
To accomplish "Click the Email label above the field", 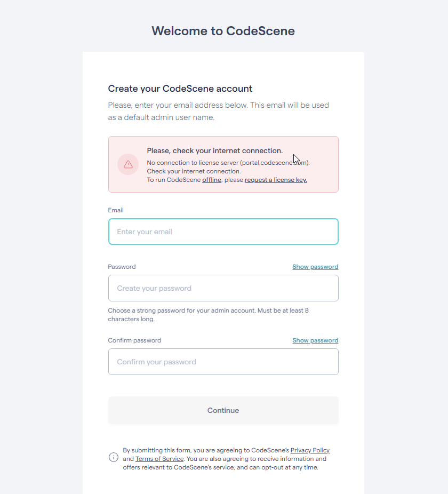I will coord(116,210).
